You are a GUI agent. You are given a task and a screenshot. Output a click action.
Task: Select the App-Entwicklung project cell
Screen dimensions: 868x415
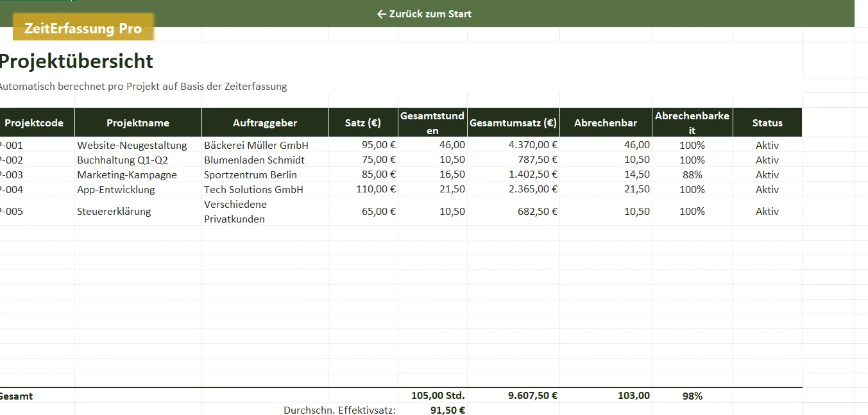pyautogui.click(x=138, y=189)
